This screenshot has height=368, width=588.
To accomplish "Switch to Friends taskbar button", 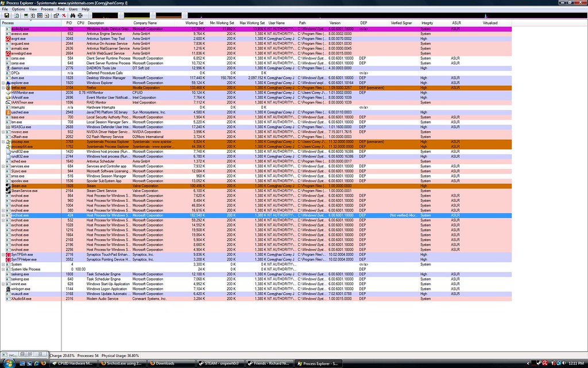I will [x=269, y=363].
